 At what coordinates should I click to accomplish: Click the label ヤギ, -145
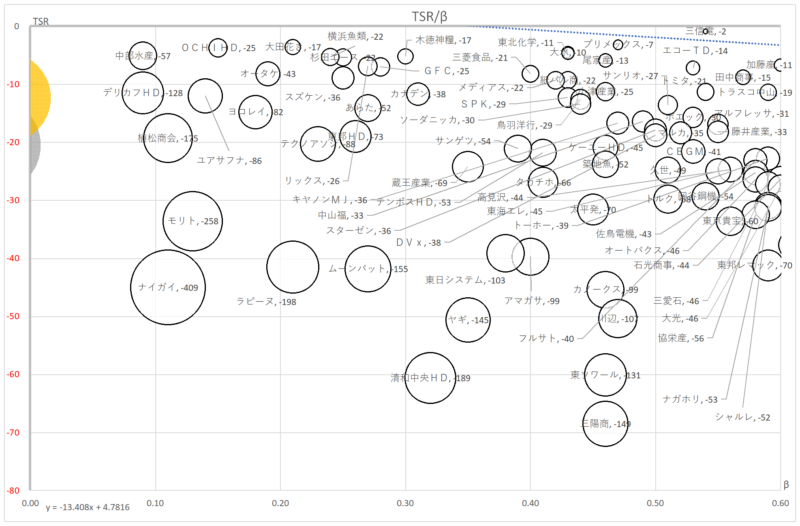click(x=468, y=320)
